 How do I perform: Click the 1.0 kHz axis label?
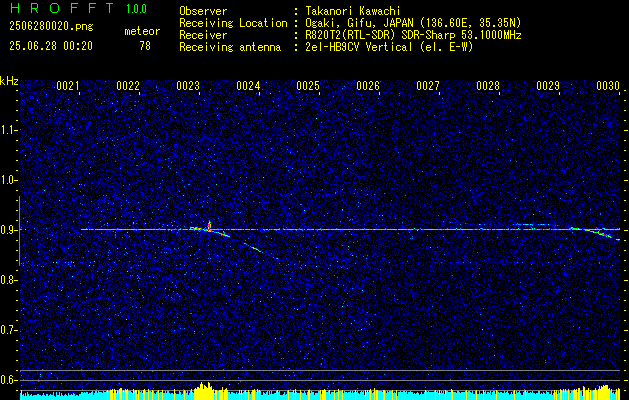click(x=7, y=180)
